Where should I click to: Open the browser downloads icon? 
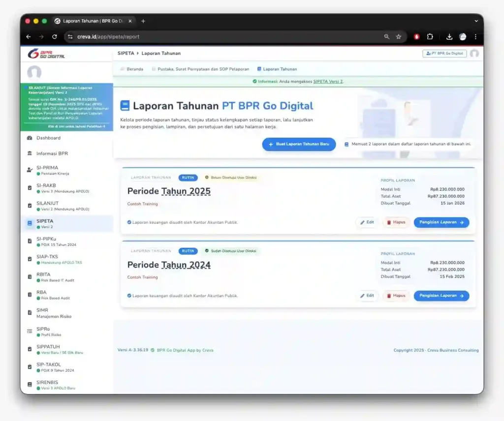click(449, 37)
